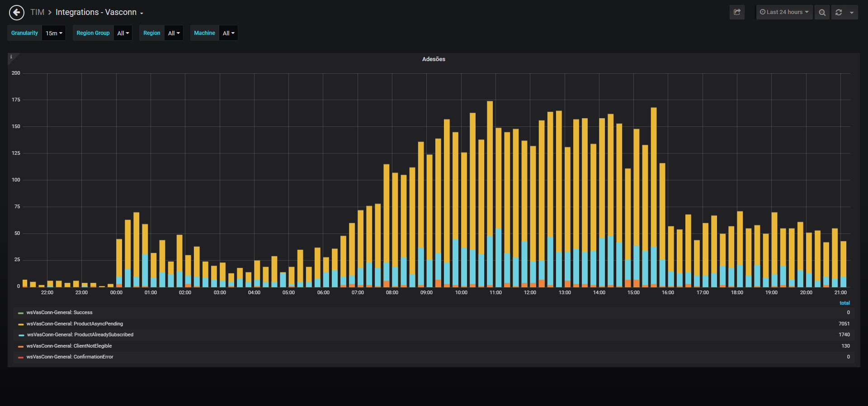Click the 11:00 x-axis time label

[x=495, y=293]
